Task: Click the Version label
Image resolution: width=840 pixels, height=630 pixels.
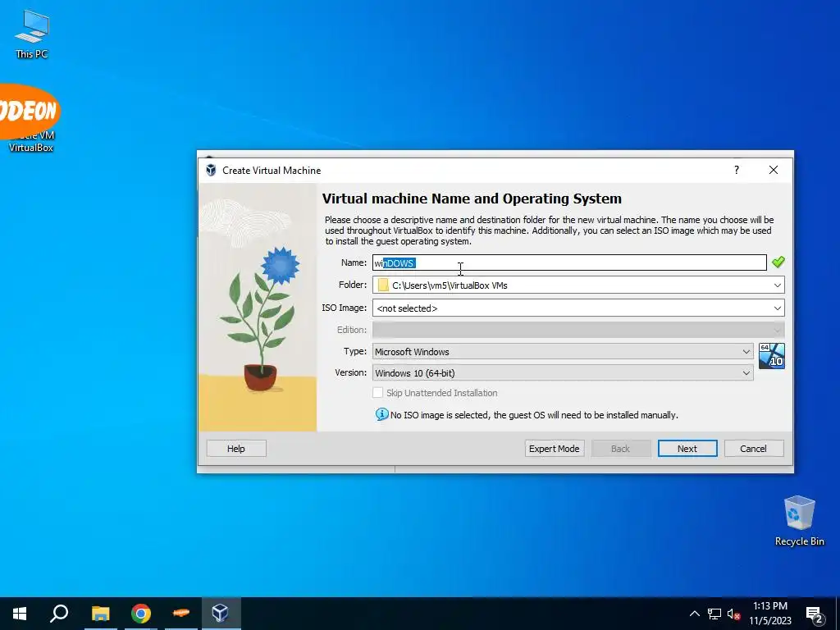Action: [x=351, y=372]
